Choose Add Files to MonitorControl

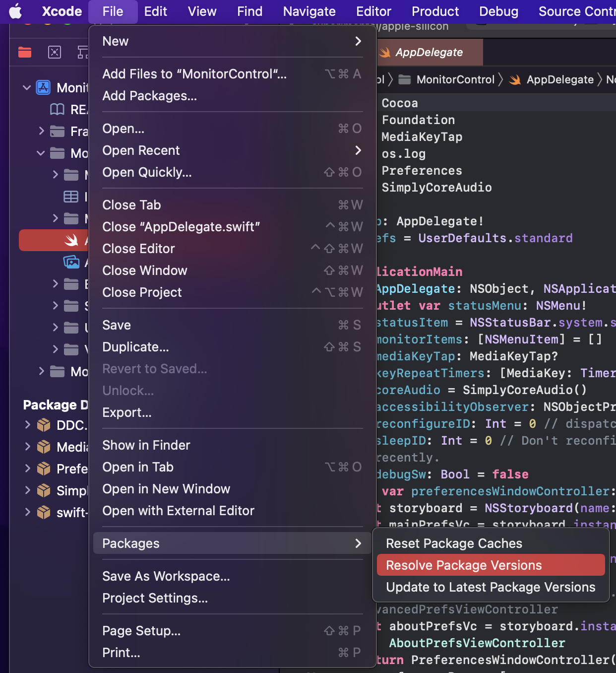[232, 74]
